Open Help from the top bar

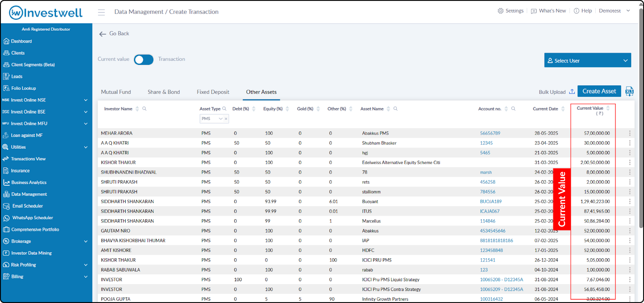point(583,11)
